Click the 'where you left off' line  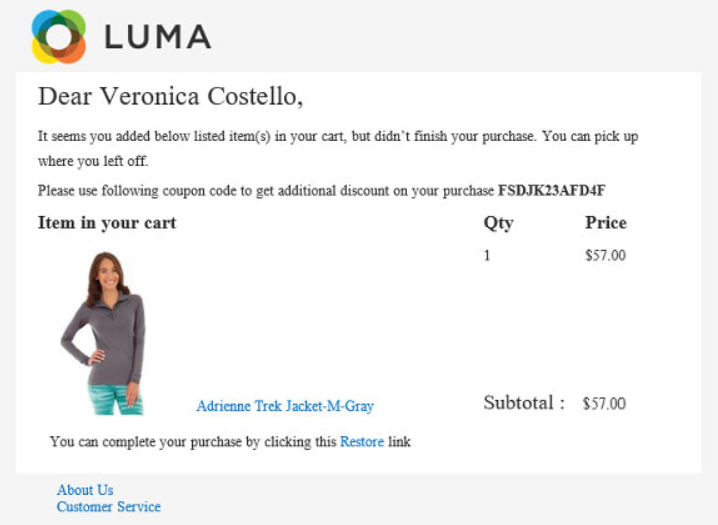point(93,160)
